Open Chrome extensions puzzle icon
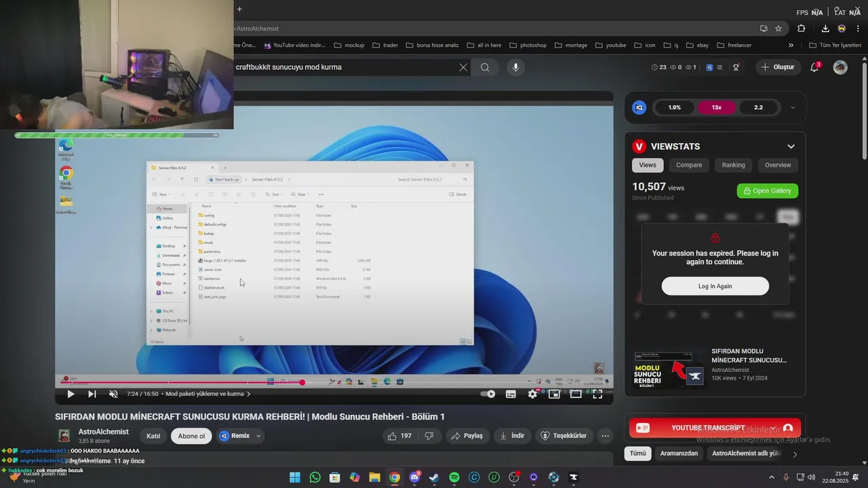Viewport: 868px width, 488px height. 802,28
